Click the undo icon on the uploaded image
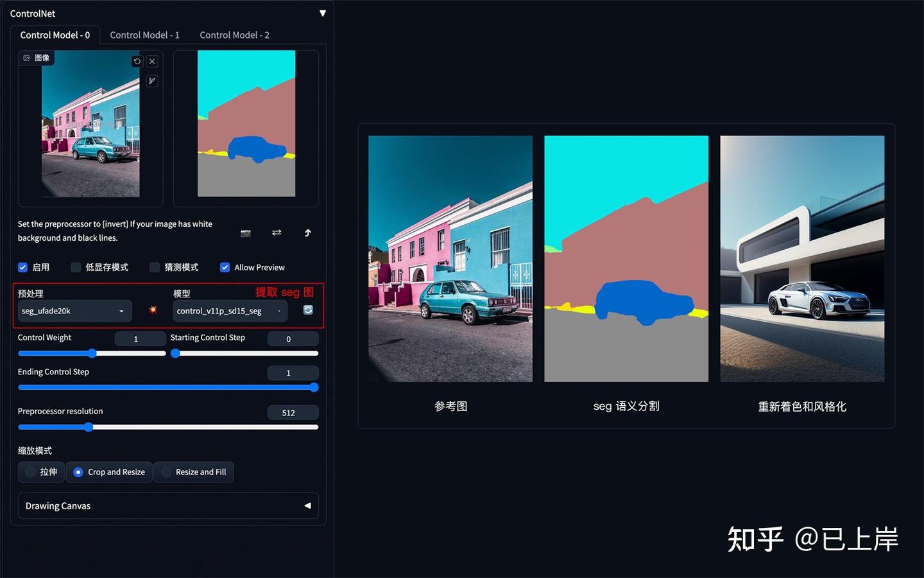This screenshot has width=924, height=578. coord(137,61)
